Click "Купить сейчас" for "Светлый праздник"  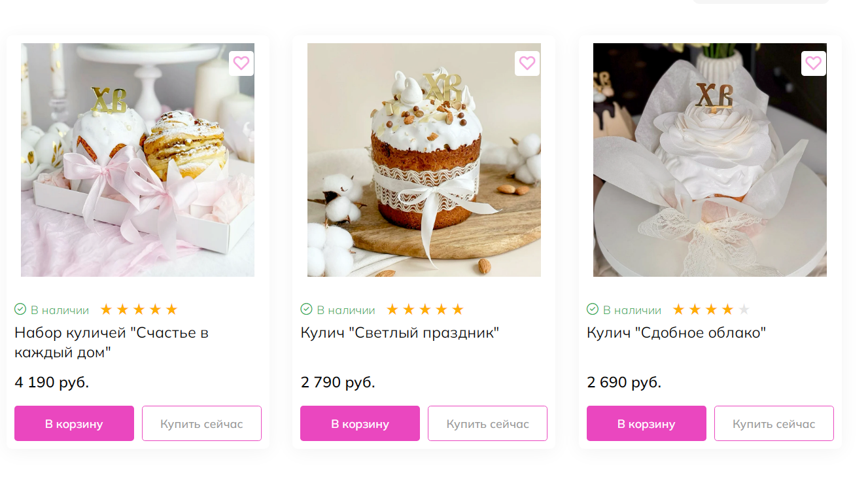(487, 423)
